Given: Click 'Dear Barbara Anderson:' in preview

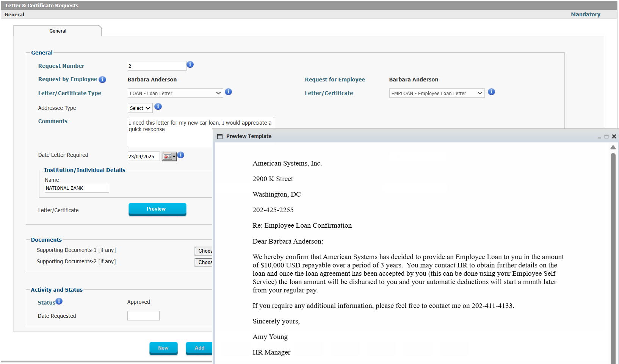Looking at the screenshot, I should [x=288, y=241].
